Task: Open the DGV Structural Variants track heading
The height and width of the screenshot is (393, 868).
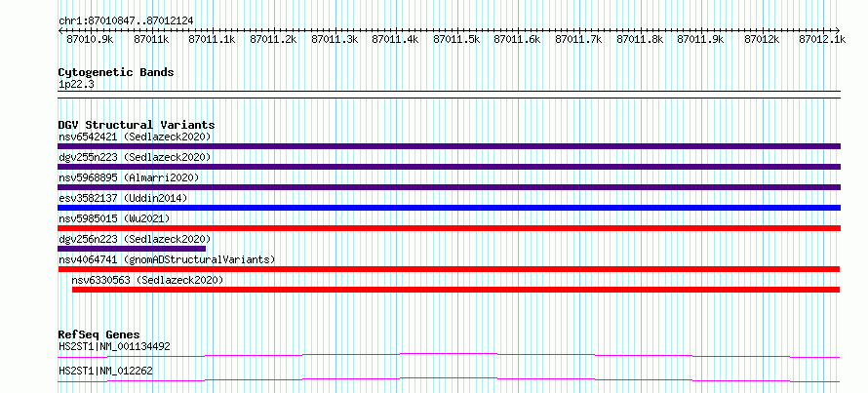Action: (x=137, y=125)
